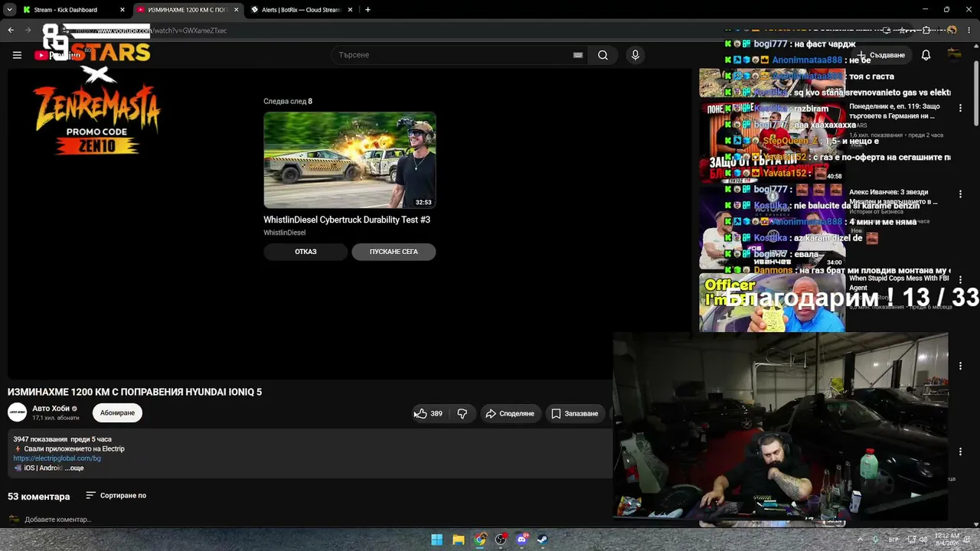The height and width of the screenshot is (551, 980).
Task: Go back with the browser back arrow
Action: (11, 31)
